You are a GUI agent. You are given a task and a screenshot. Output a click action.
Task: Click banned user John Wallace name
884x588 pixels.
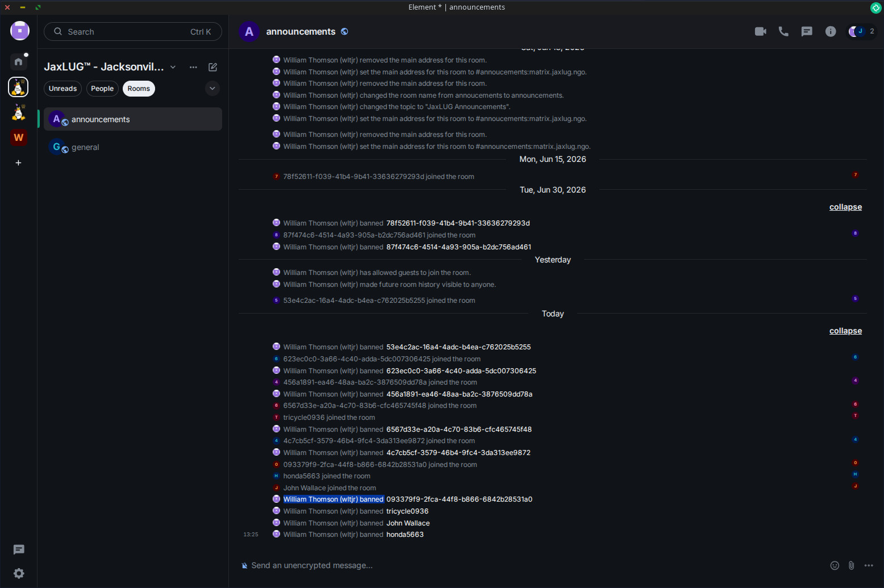(408, 523)
